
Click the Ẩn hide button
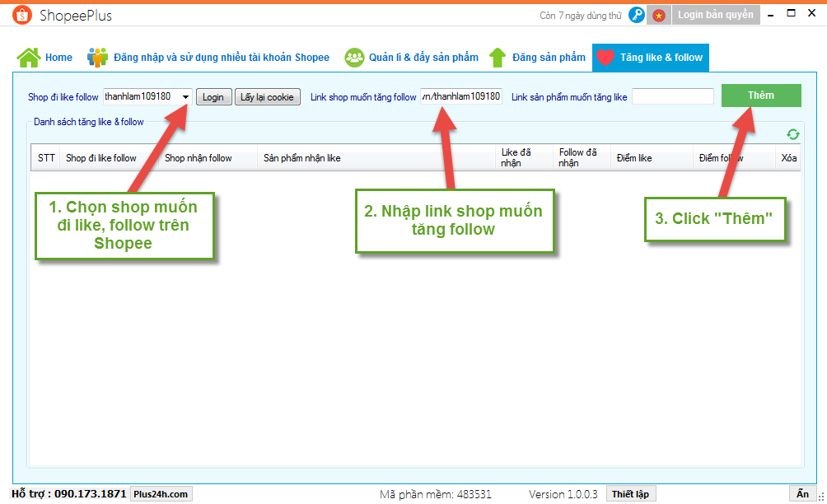click(x=803, y=494)
